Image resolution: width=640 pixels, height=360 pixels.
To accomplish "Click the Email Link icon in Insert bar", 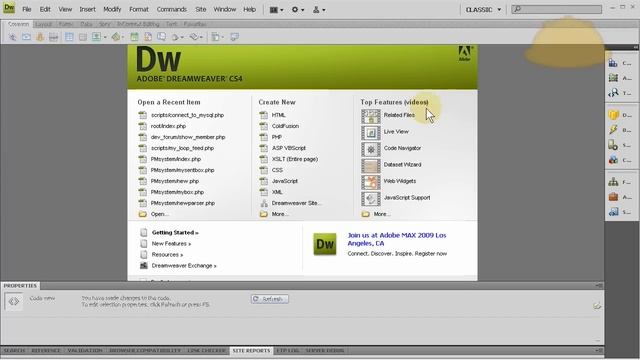I will click(26, 37).
